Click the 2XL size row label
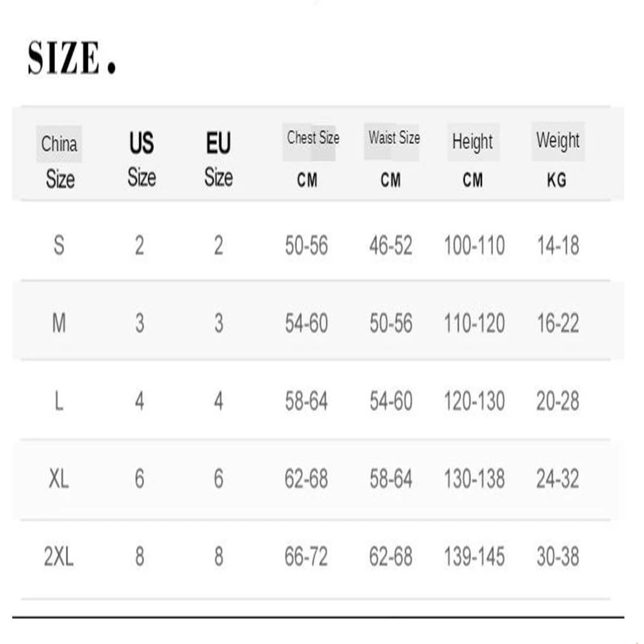This screenshot has width=644, height=644. point(58,557)
